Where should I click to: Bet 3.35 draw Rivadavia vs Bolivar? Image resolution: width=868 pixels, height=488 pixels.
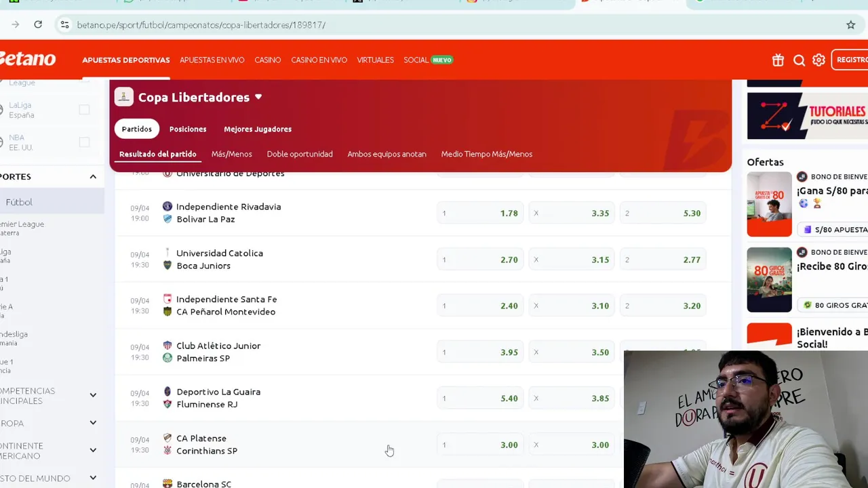coord(572,213)
